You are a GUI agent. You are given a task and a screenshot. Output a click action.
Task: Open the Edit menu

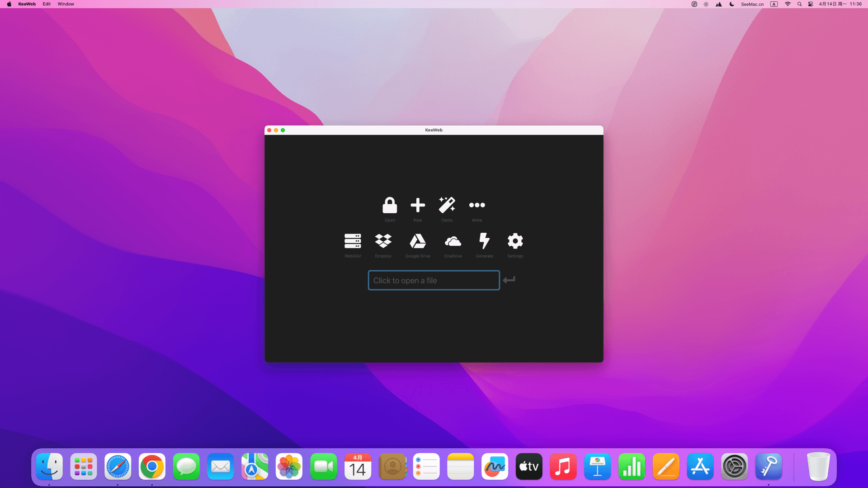tap(47, 4)
